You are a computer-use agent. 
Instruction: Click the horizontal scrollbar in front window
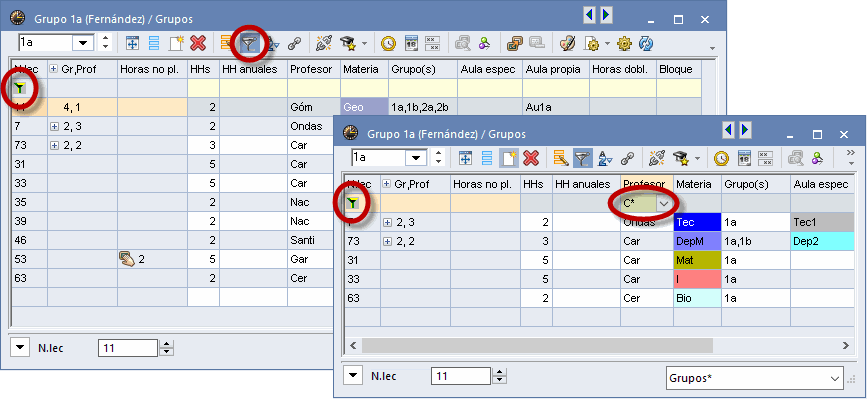pos(537,345)
